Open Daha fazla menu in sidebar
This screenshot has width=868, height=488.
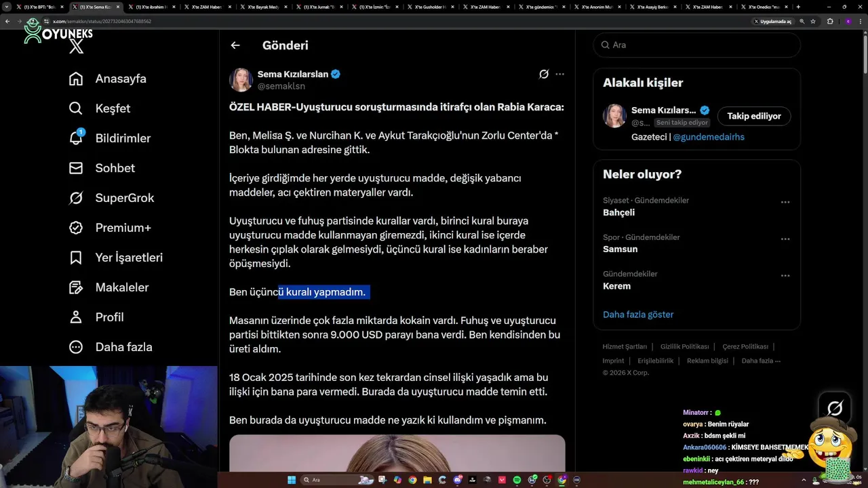click(x=111, y=347)
